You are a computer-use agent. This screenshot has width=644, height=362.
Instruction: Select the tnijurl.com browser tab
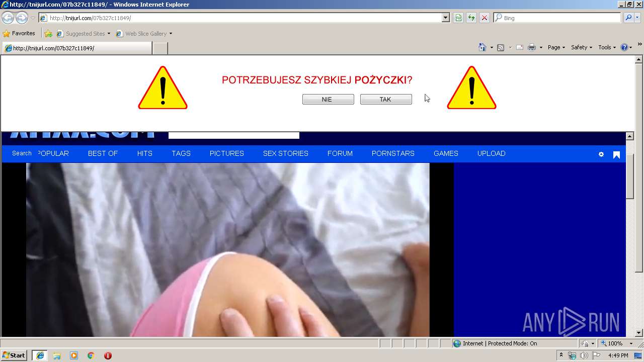coord(76,48)
